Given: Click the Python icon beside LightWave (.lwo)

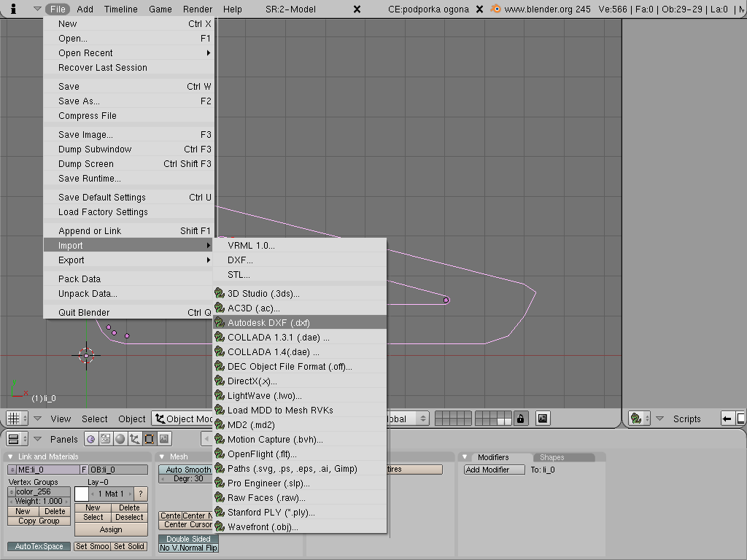Looking at the screenshot, I should tap(220, 396).
